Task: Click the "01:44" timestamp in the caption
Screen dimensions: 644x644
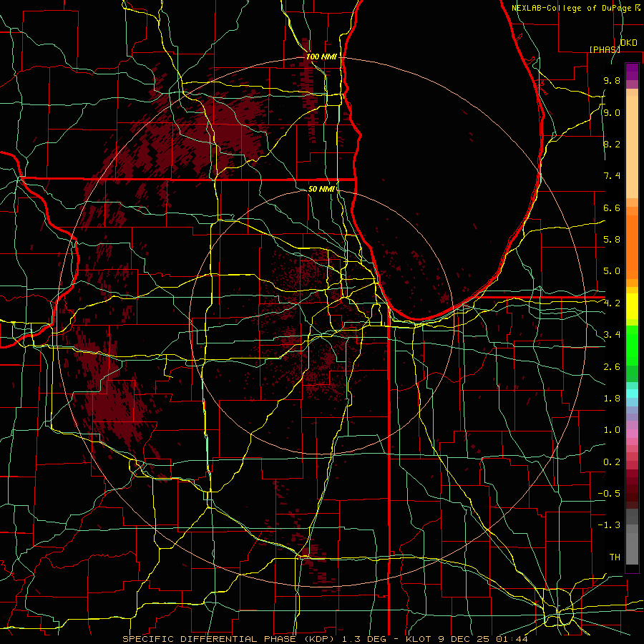Action: [514, 639]
